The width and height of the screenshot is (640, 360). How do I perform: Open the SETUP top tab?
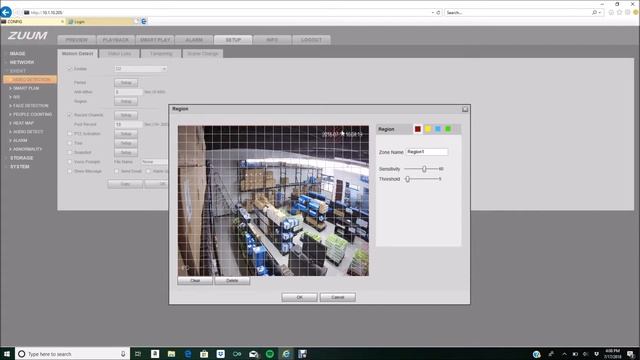coord(233,40)
